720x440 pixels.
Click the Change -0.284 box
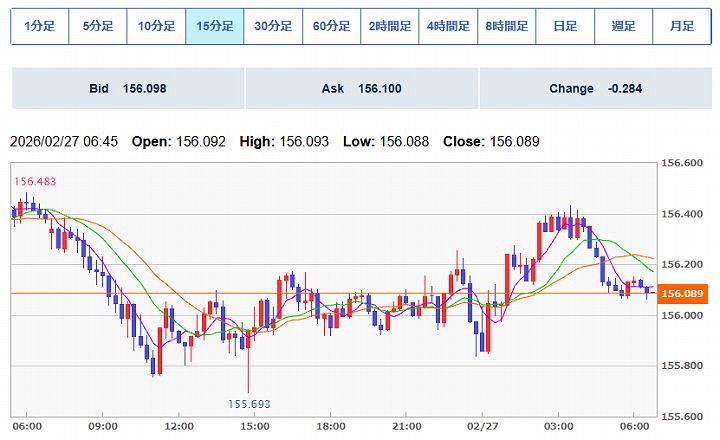tap(595, 89)
